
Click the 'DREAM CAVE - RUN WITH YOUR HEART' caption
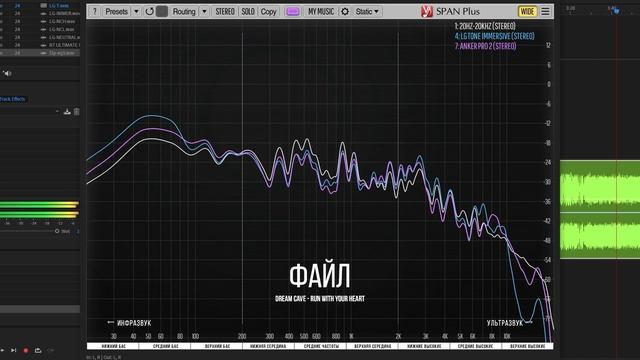[x=320, y=299]
